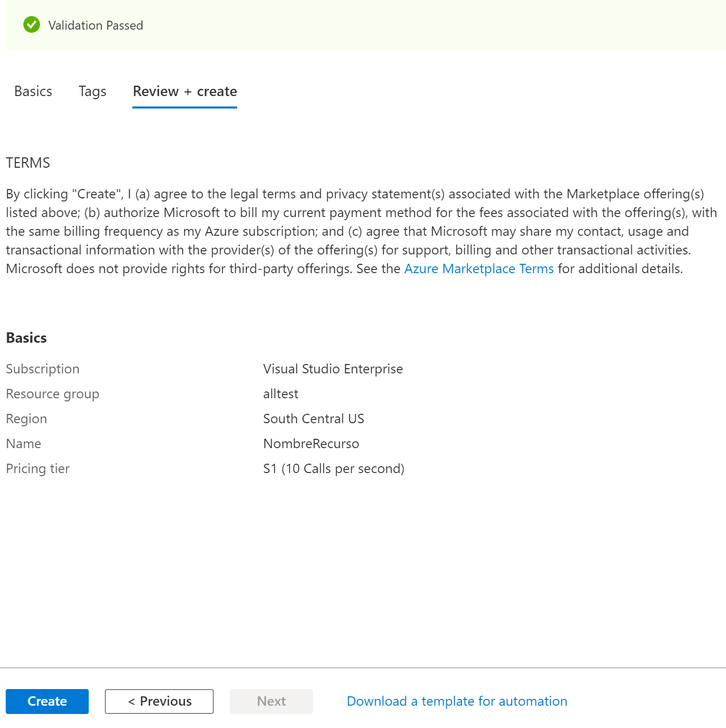Image resolution: width=726 pixels, height=728 pixels.
Task: Click the blue Create button
Action: point(47,701)
